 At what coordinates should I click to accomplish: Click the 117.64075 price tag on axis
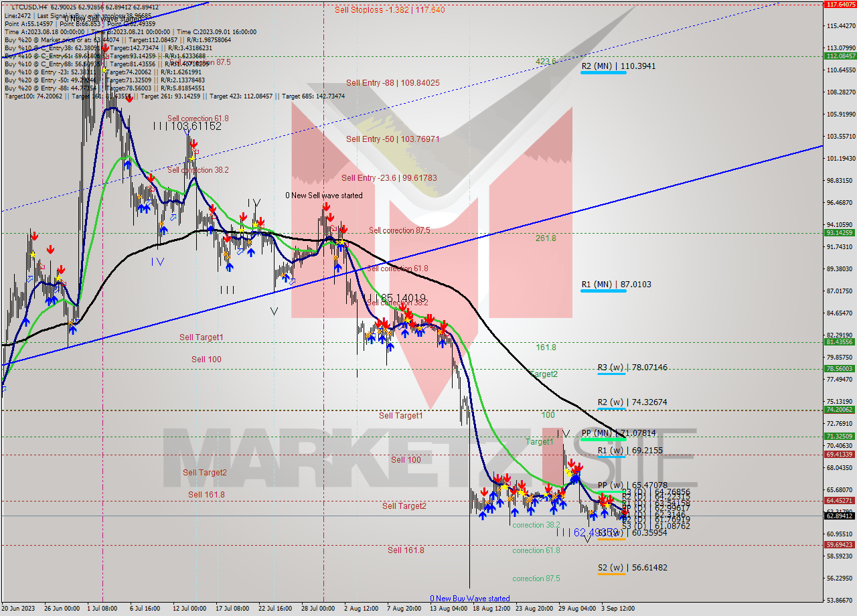tap(840, 4)
